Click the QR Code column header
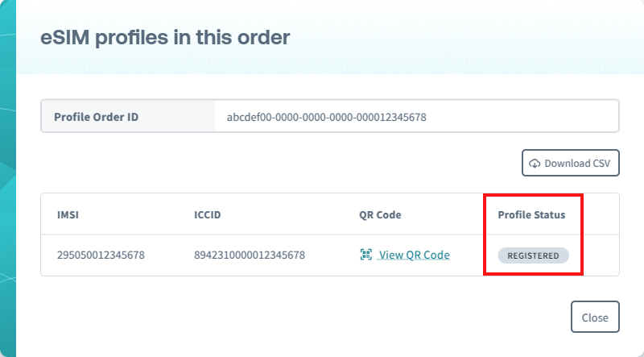Viewport: 644px width, 357px height. [x=380, y=215]
